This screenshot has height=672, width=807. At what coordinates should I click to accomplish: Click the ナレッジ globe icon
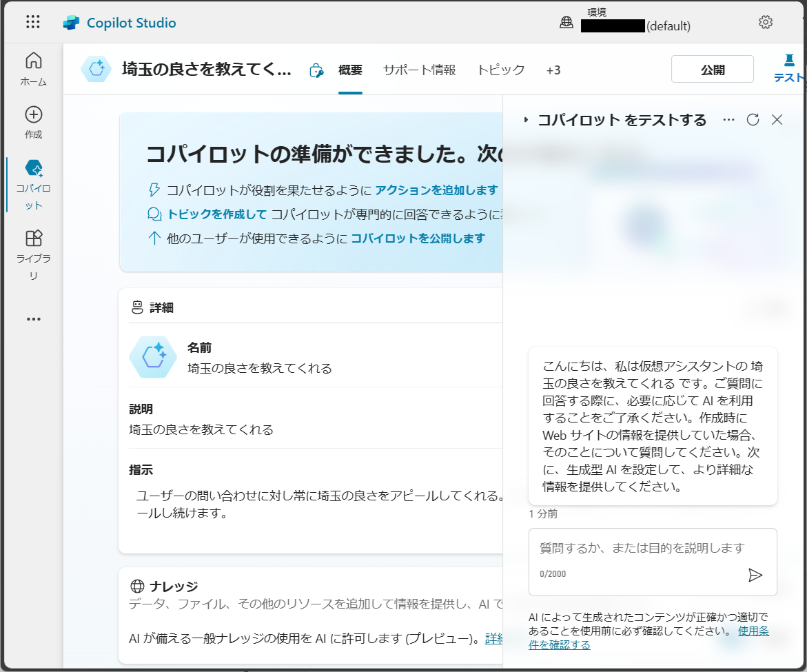(x=137, y=586)
